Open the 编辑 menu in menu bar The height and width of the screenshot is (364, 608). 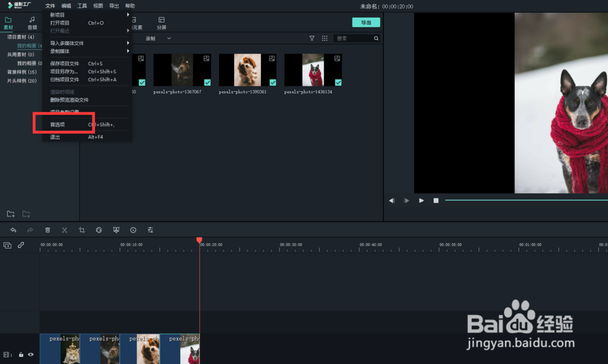tap(66, 6)
